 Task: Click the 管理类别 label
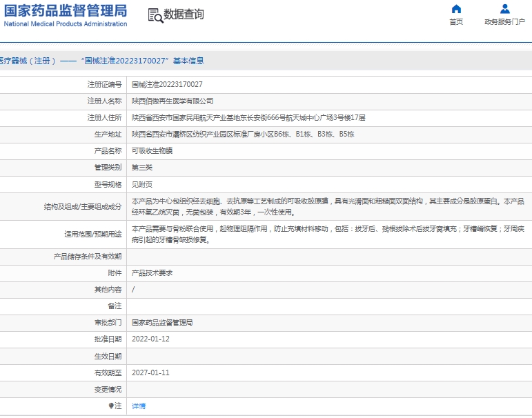pyautogui.click(x=108, y=167)
